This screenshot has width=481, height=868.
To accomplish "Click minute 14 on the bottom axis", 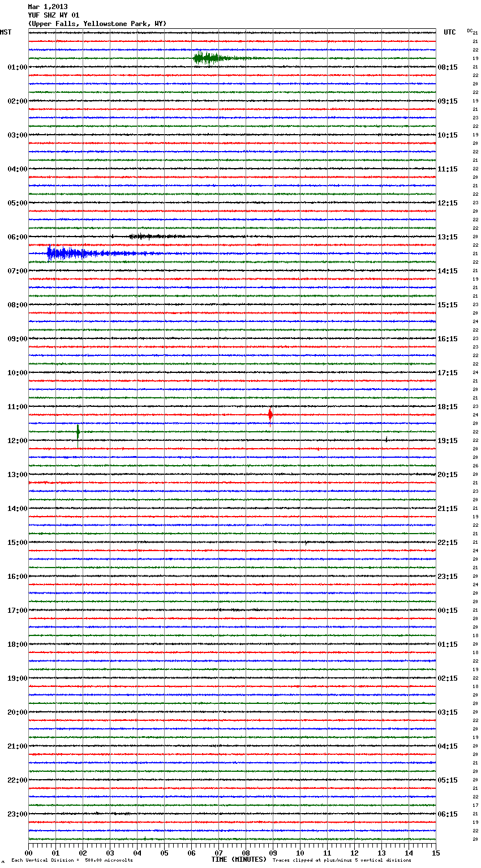I will [x=409, y=853].
